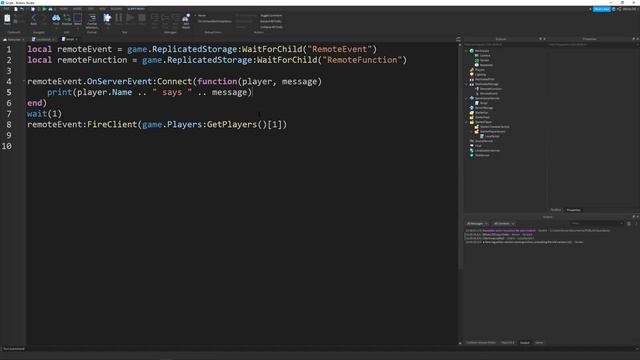
Task: Switch to the HOME ribbon tab
Action: (64, 9)
